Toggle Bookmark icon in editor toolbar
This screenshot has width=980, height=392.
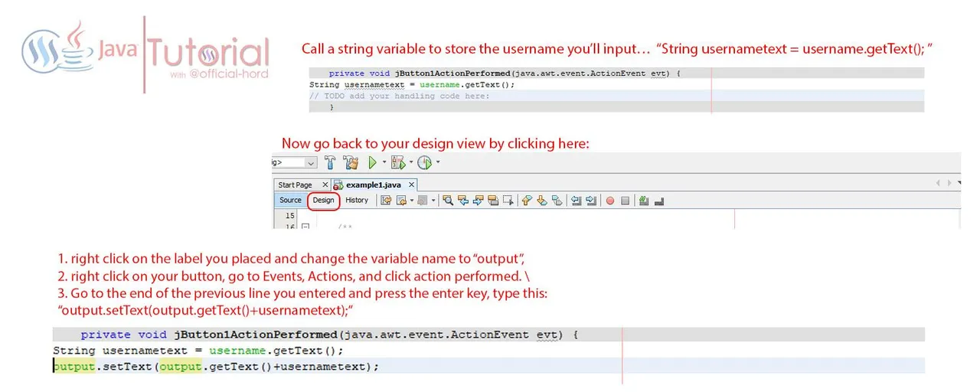557,200
